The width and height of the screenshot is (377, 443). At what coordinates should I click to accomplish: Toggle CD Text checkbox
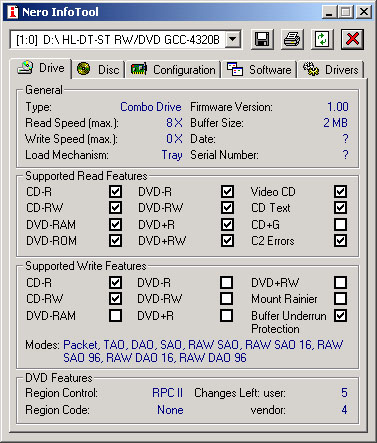pos(340,208)
